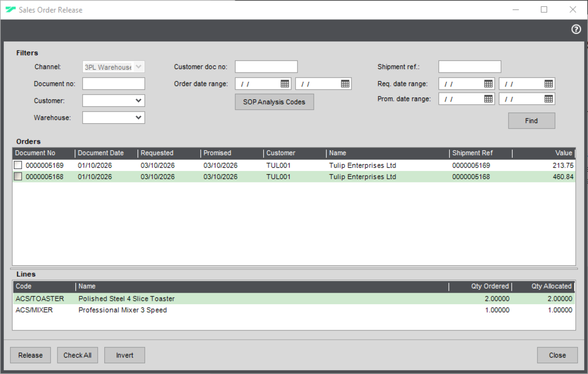Open calendar for Order date range start
Image resolution: width=588 pixels, height=374 pixels.
tap(285, 84)
